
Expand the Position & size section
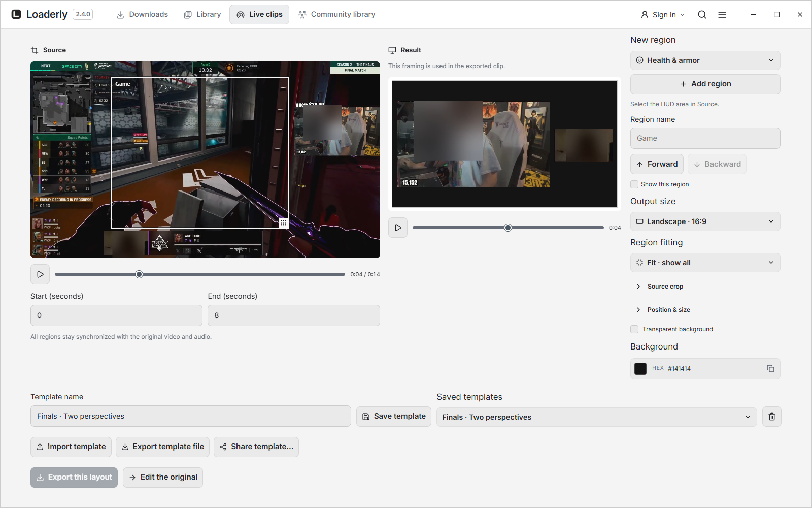pyautogui.click(x=663, y=310)
